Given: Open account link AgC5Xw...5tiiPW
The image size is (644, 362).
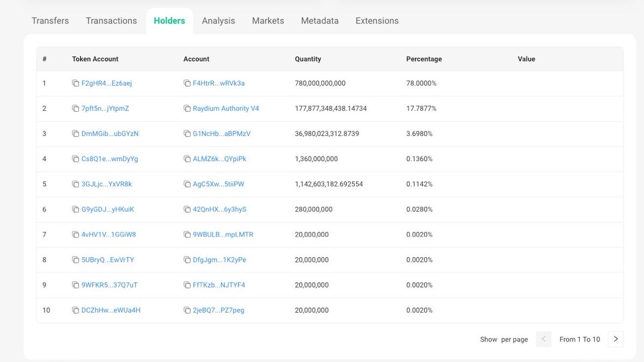Looking at the screenshot, I should (x=218, y=184).
